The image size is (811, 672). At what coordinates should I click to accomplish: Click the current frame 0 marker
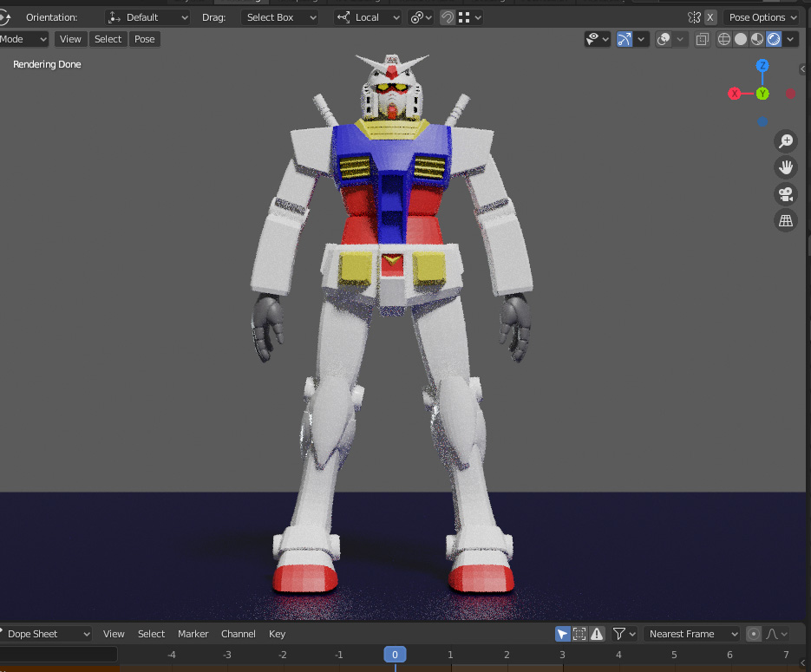pos(395,655)
